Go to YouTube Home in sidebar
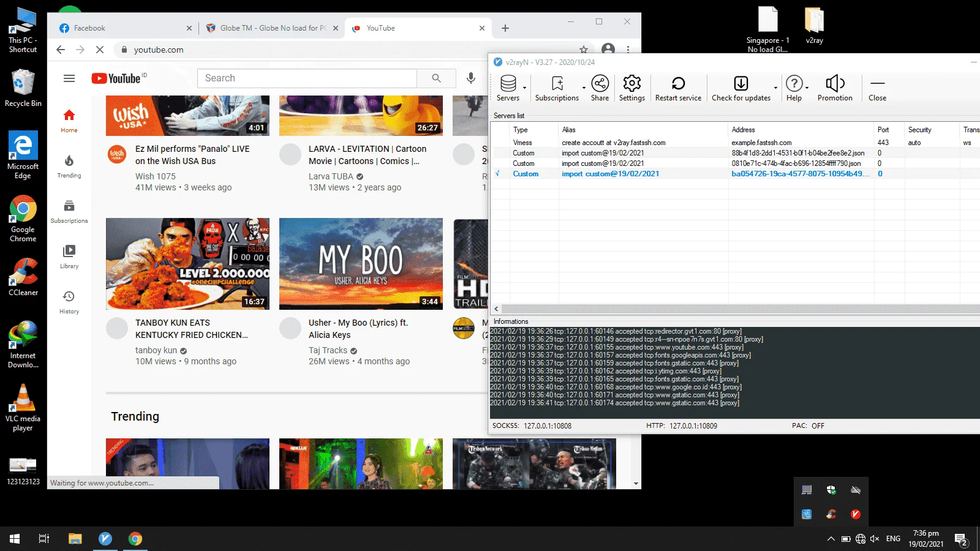Image resolution: width=980 pixels, height=551 pixels. pyautogui.click(x=69, y=121)
